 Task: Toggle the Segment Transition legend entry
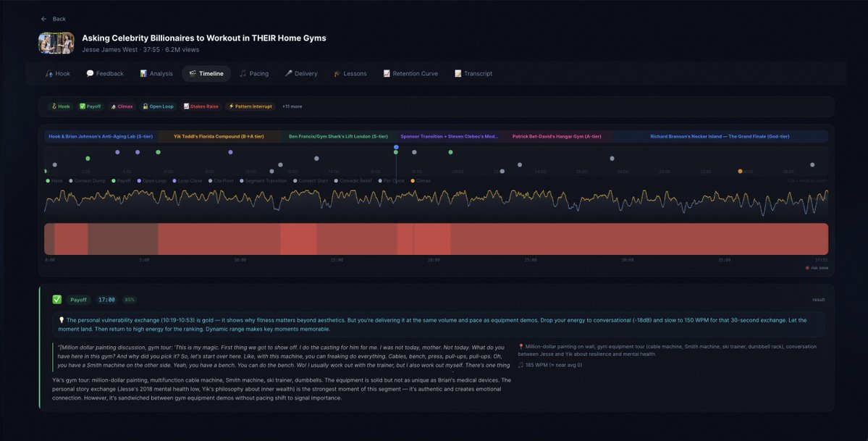coord(263,180)
